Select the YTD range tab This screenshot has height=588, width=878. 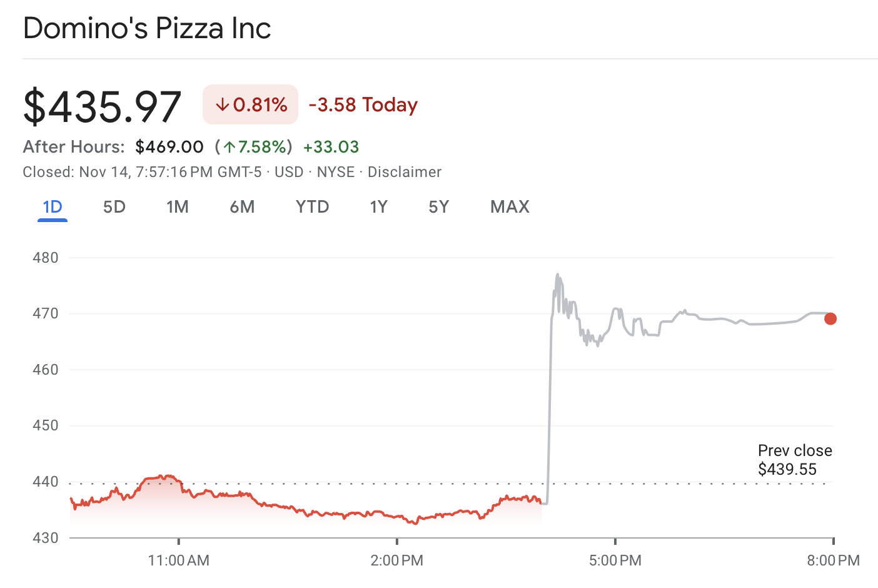[x=312, y=207]
